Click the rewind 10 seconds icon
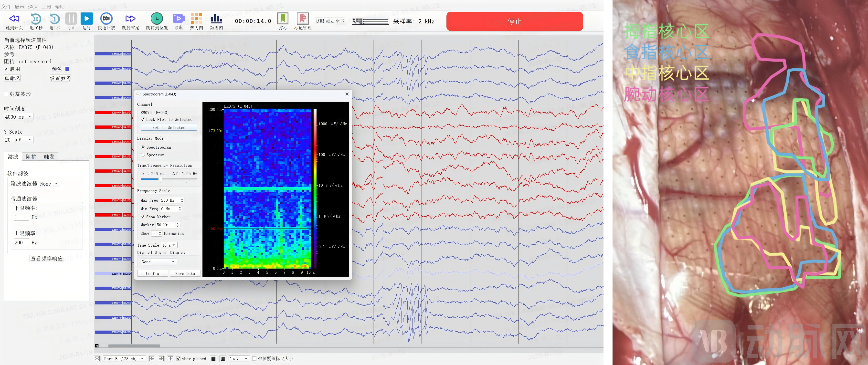The image size is (868, 365). (36, 19)
